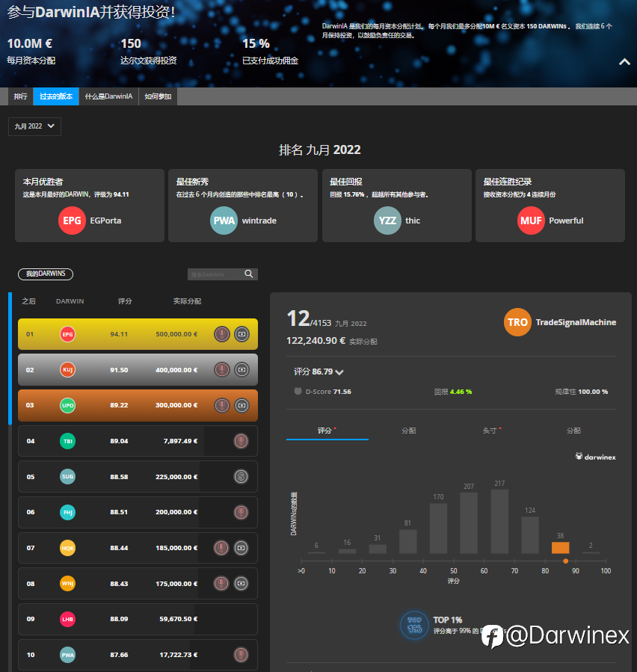Open the WNJ avatar in ranking row 08

68,583
